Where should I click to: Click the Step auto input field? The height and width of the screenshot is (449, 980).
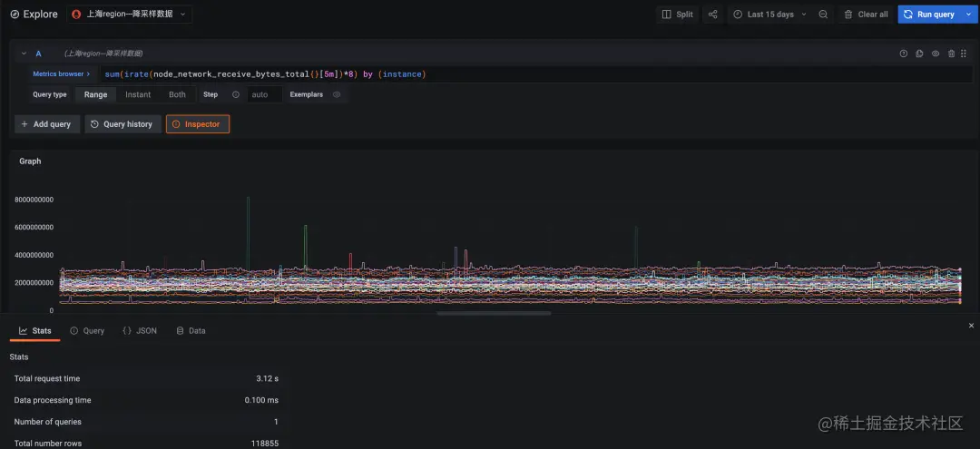coord(264,95)
